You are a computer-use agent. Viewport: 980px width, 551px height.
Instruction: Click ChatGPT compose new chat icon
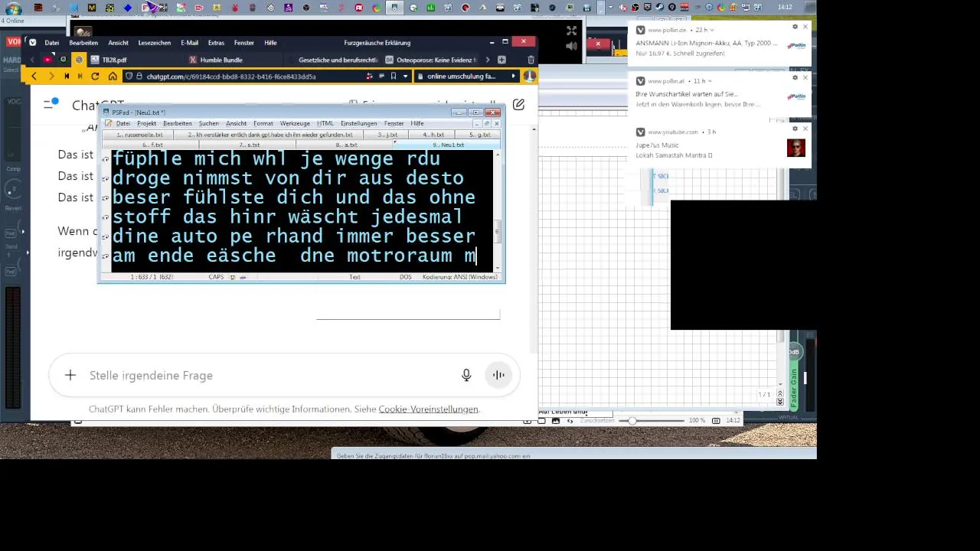coord(518,105)
